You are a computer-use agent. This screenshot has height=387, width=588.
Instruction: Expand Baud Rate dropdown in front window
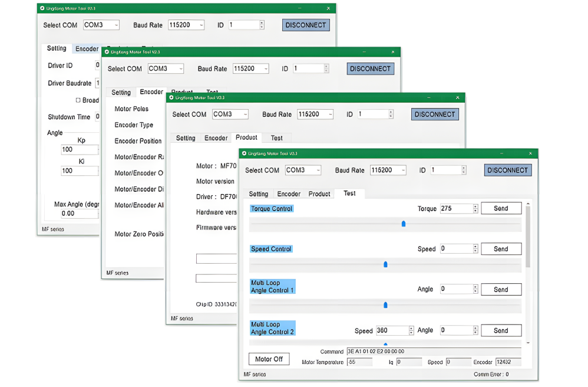388,170
